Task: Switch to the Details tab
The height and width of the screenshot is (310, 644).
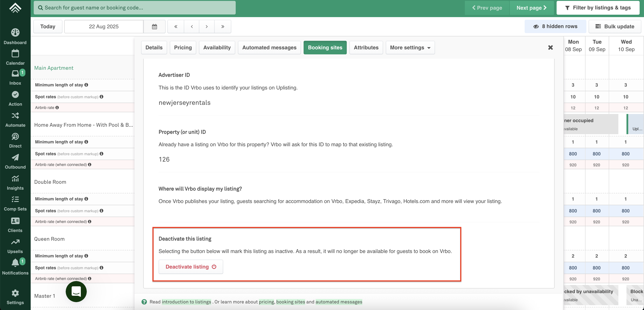Action: pyautogui.click(x=154, y=48)
